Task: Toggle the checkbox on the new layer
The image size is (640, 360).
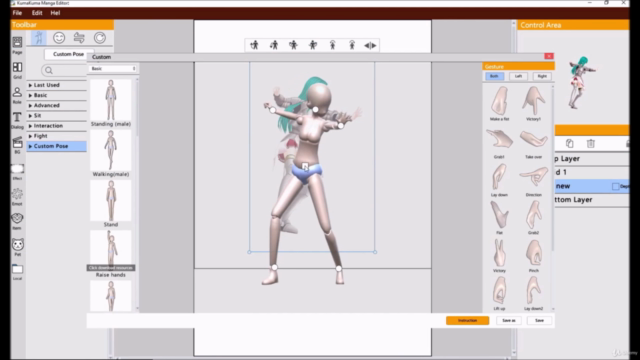Action: [x=616, y=186]
